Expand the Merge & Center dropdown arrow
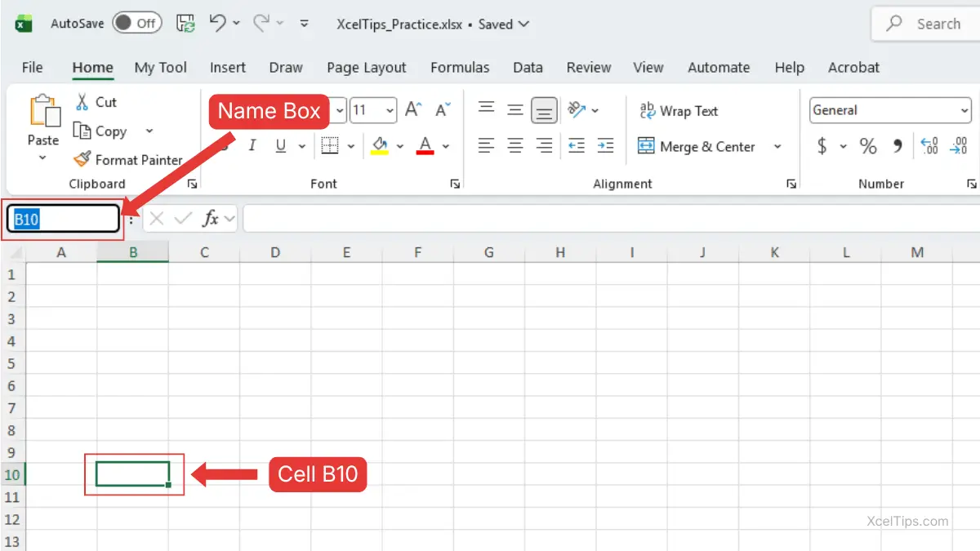 777,147
